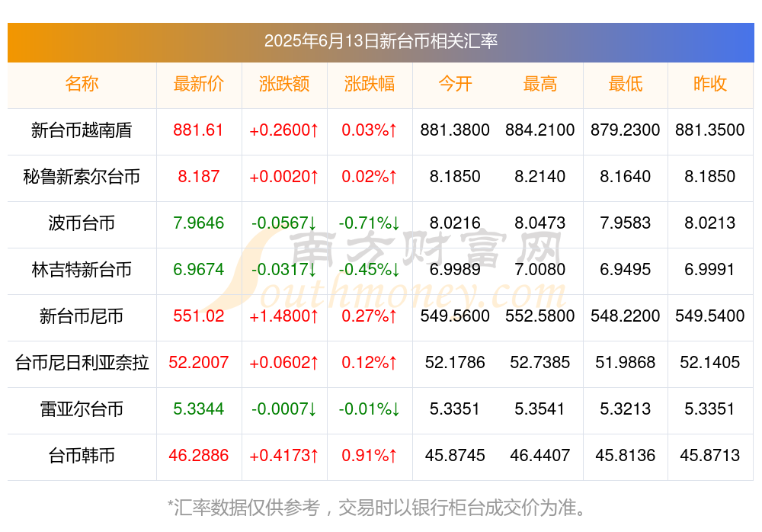
Task: Click the title 2025年6月13日新台币相关汇率
Action: pos(380,41)
